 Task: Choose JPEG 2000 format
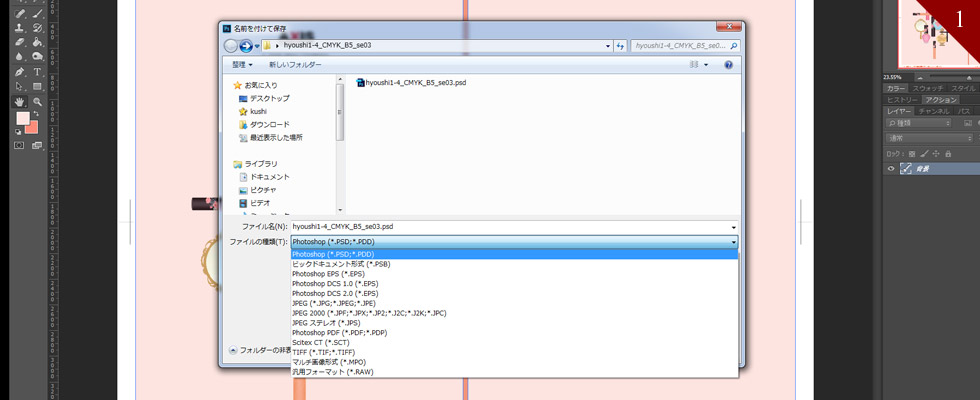click(x=514, y=313)
